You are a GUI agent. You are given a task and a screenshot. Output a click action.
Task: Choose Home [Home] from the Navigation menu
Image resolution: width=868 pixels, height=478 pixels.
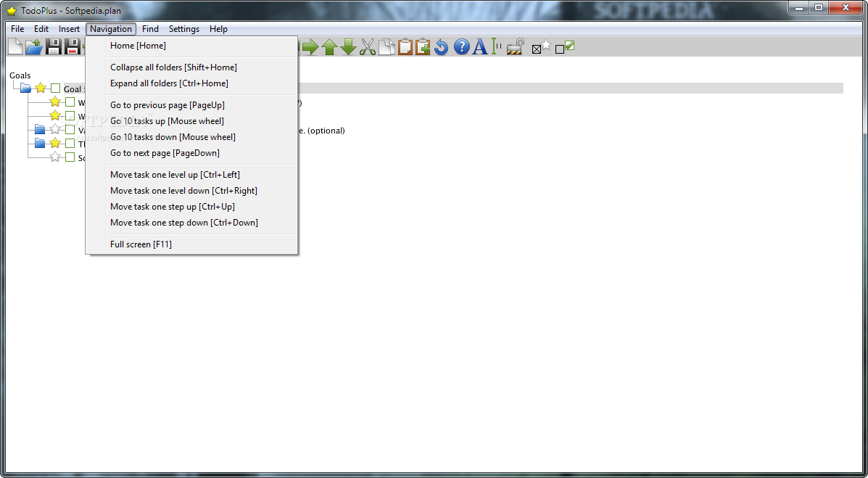point(191,46)
